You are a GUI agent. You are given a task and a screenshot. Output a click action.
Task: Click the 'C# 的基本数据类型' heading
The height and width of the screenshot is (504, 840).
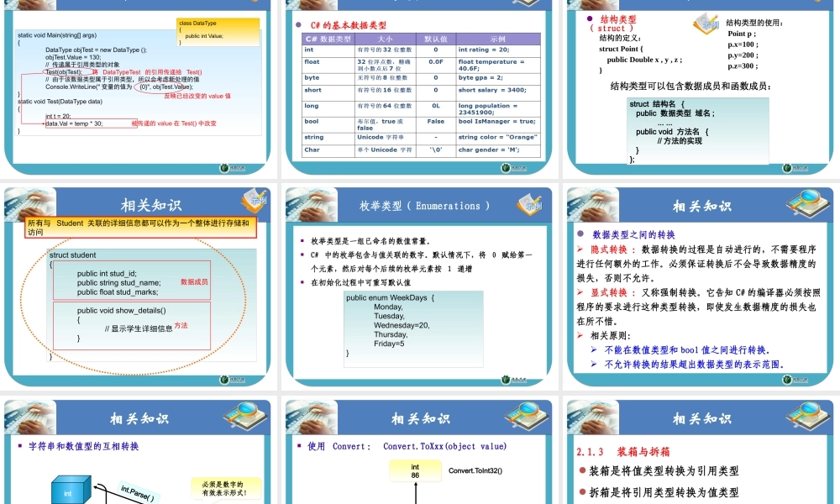click(x=349, y=25)
